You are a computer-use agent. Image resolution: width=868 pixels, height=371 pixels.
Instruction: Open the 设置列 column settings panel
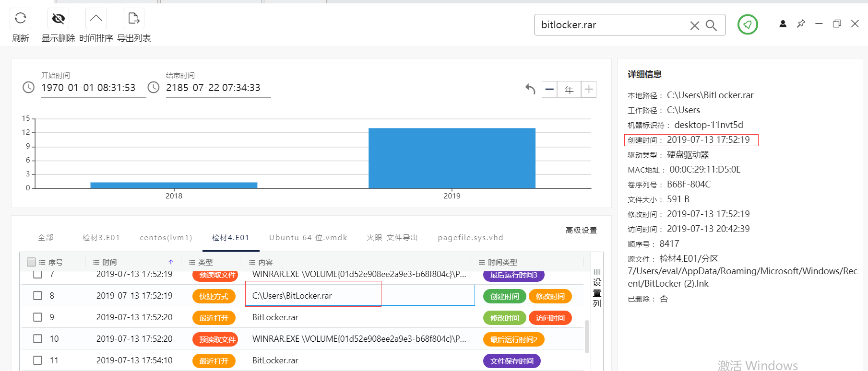point(597,289)
